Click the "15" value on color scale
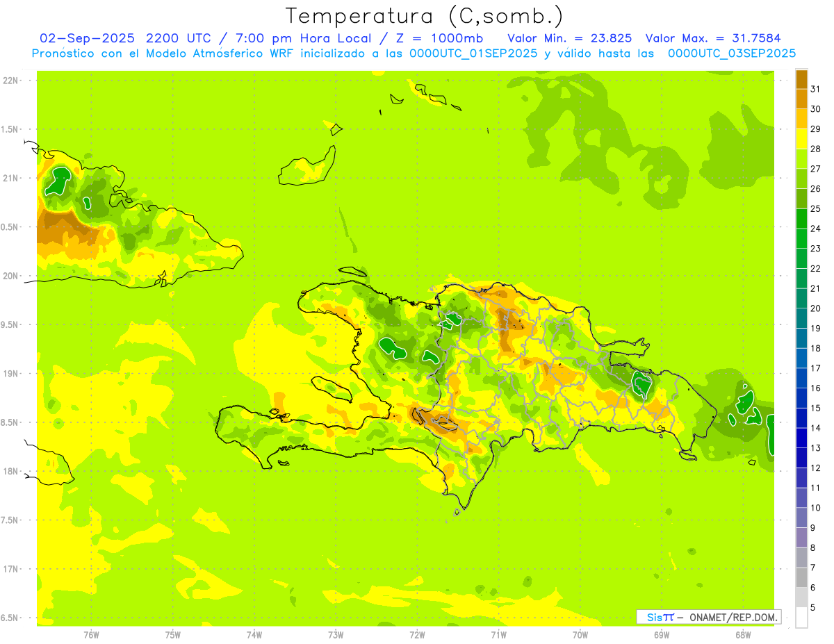This screenshot has height=644, width=834. pyautogui.click(x=816, y=408)
